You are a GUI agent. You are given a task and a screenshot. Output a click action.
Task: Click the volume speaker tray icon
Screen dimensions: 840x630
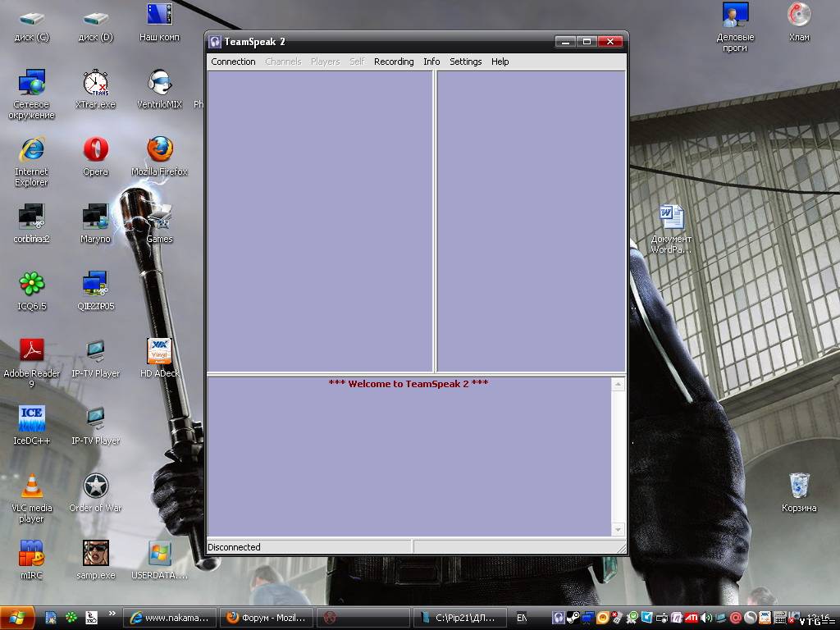point(706,618)
